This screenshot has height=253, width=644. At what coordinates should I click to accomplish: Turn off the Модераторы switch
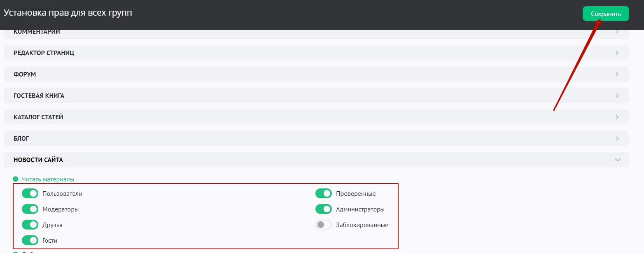coord(30,209)
